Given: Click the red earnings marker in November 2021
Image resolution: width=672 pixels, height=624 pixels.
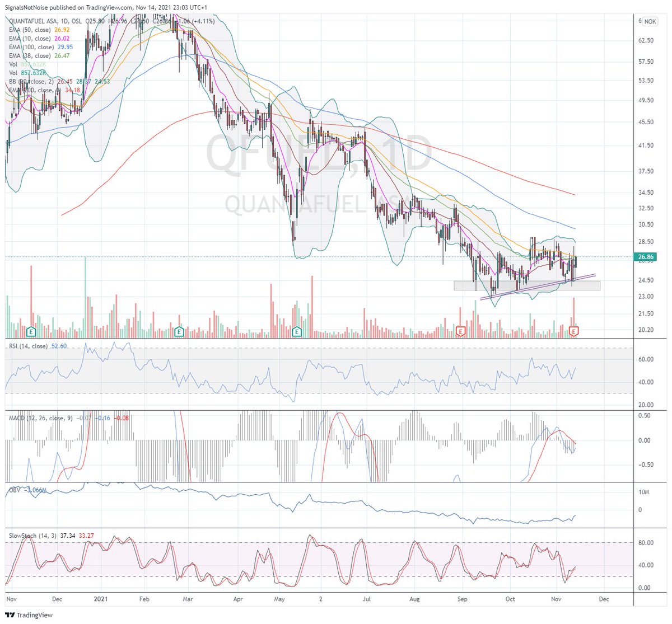Looking at the screenshot, I should [x=574, y=331].
